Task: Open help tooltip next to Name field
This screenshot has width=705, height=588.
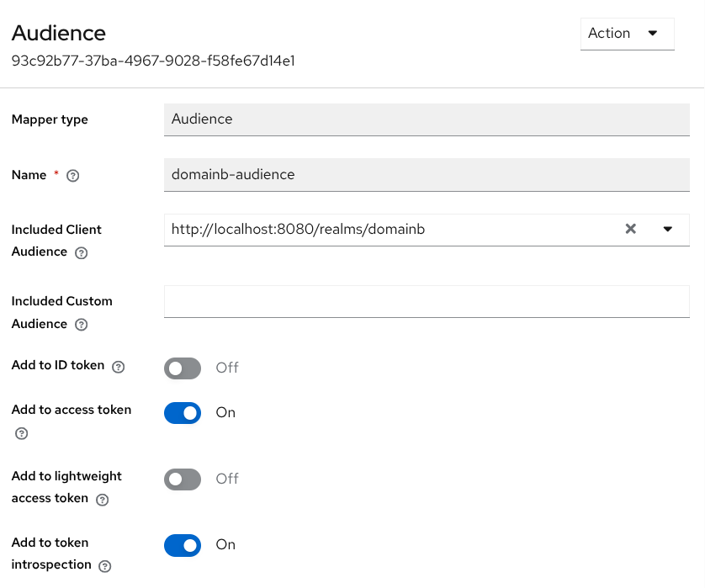Action: [72, 175]
